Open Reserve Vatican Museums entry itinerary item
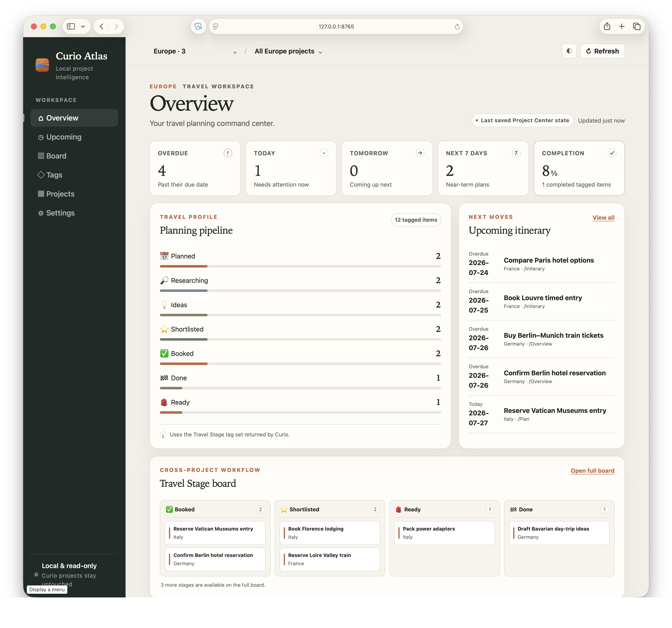The width and height of the screenshot is (672, 628). coord(541,414)
